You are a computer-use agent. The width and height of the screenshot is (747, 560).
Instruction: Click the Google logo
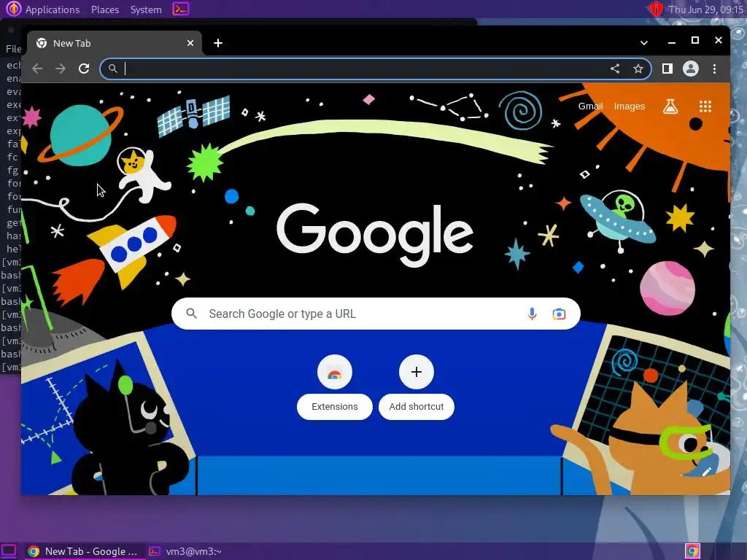pyautogui.click(x=375, y=234)
